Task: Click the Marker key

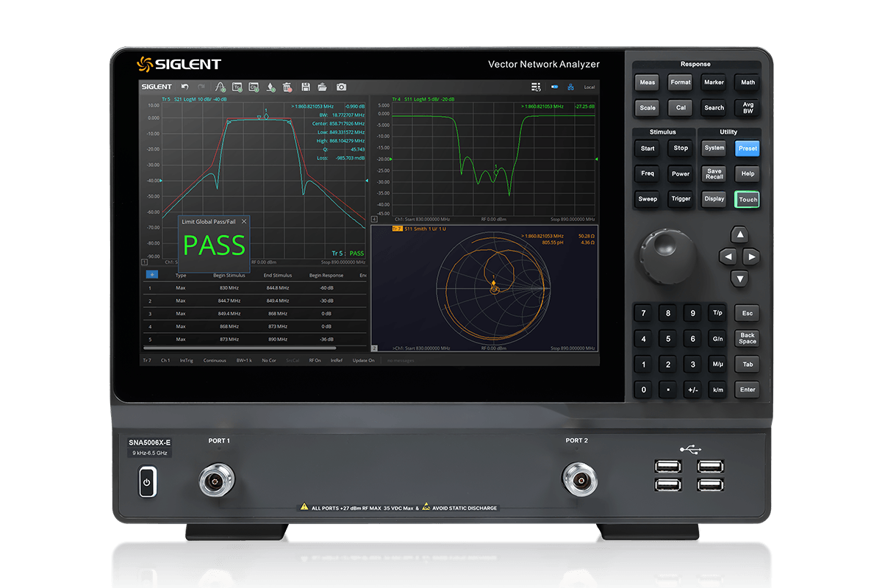Action: (x=714, y=82)
